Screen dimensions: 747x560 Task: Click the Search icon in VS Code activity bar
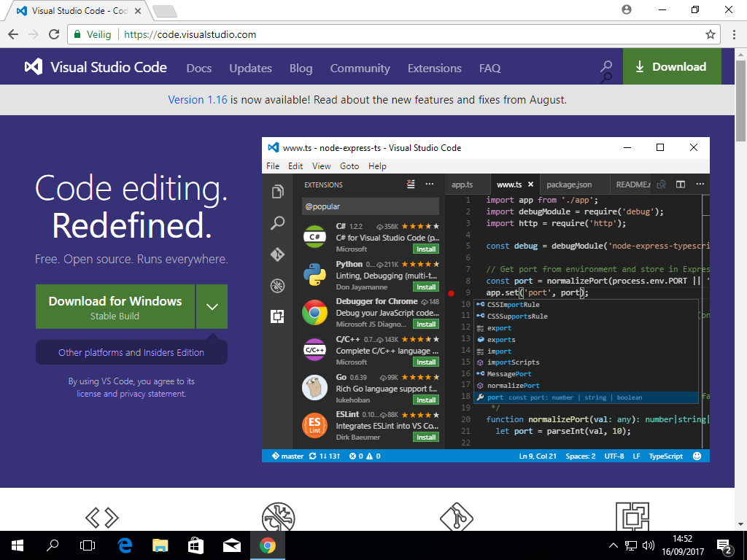(x=278, y=223)
